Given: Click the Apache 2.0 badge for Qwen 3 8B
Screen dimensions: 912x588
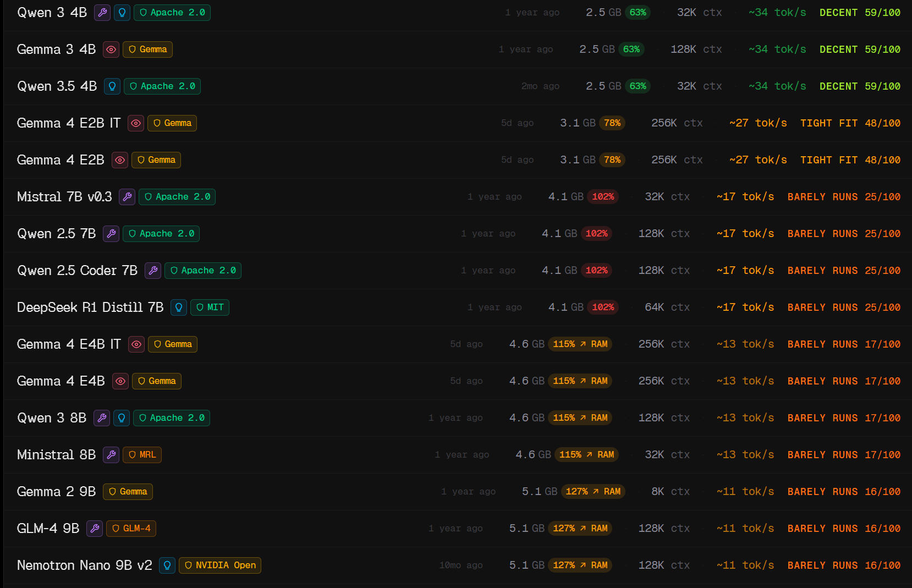Looking at the screenshot, I should (x=172, y=418).
